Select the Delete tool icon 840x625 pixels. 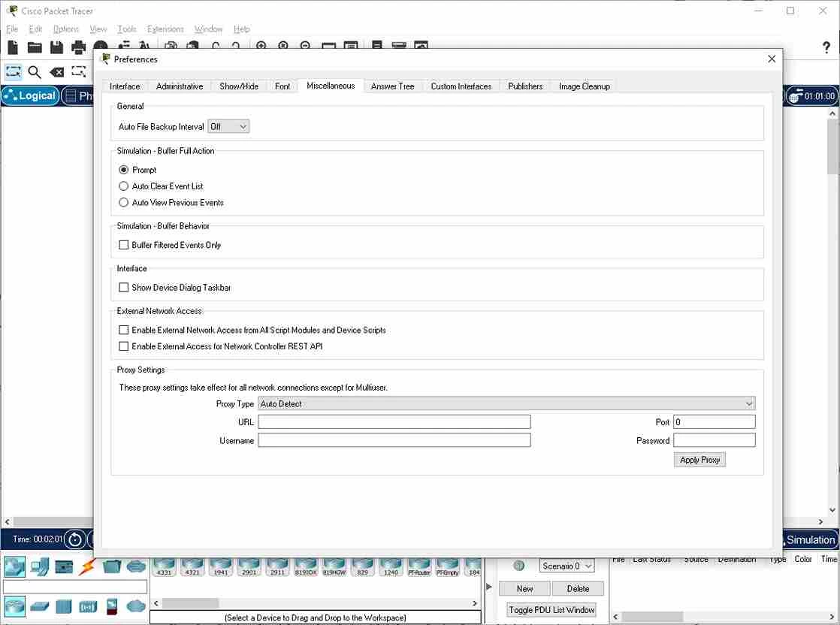pyautogui.click(x=57, y=72)
